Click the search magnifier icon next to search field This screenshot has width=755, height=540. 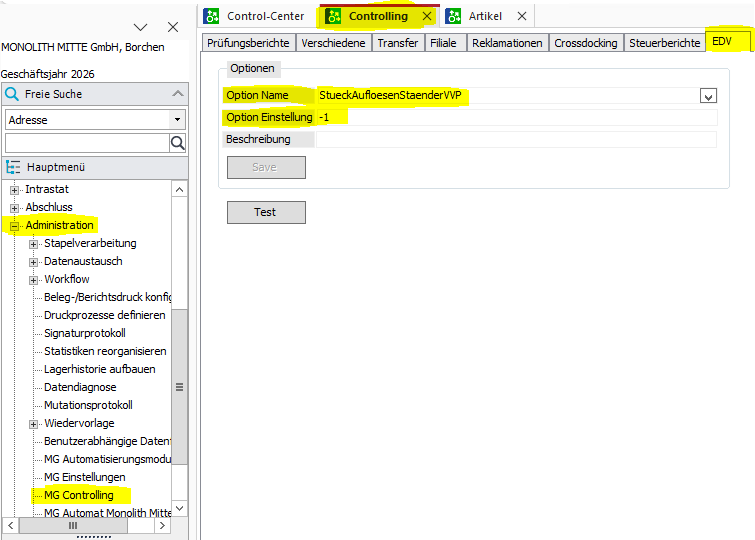tap(178, 143)
